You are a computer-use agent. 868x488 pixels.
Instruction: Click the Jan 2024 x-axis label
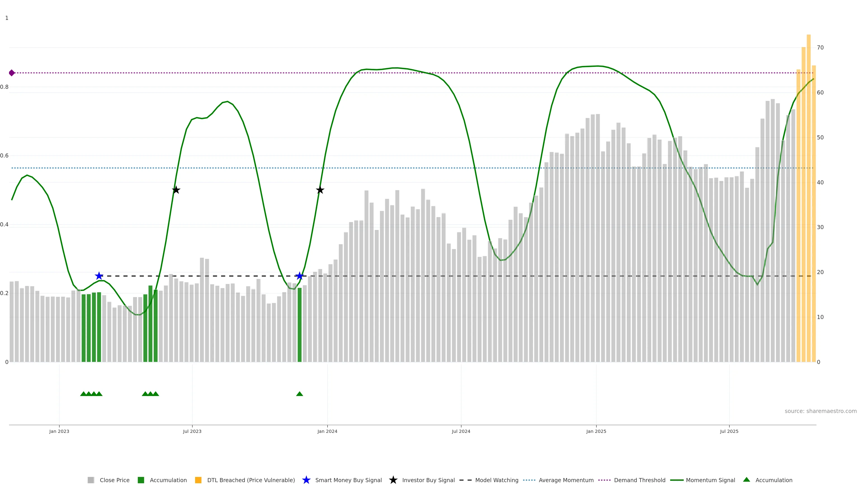[327, 431]
